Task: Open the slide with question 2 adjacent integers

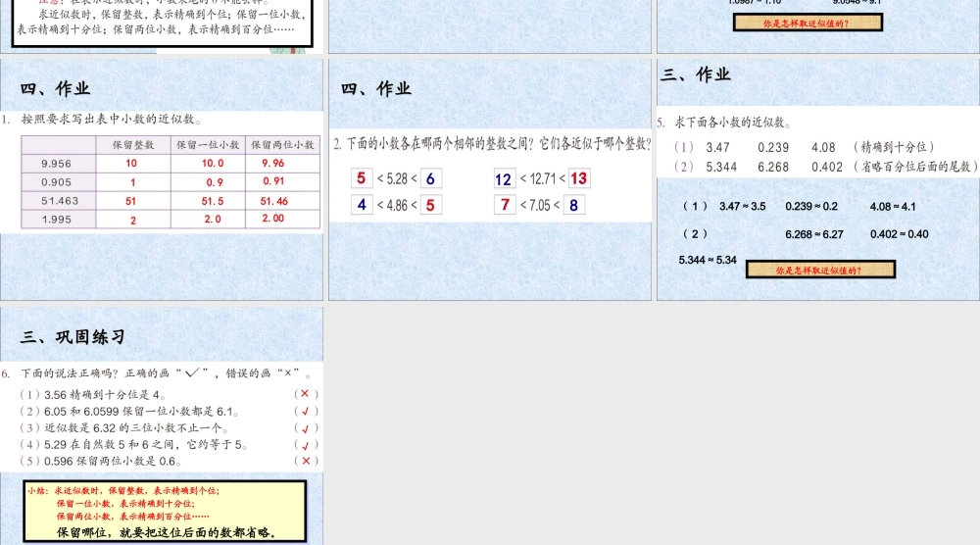Action: (490, 179)
